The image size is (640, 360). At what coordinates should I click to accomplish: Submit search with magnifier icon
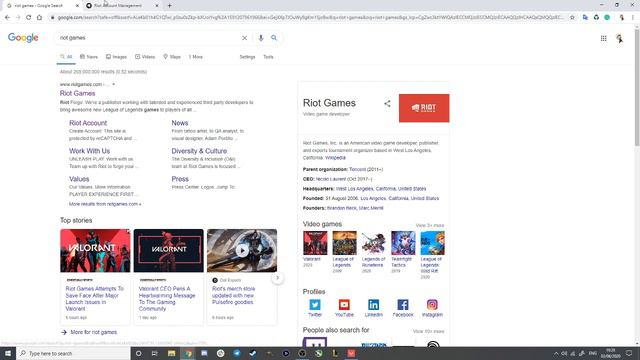coord(274,38)
